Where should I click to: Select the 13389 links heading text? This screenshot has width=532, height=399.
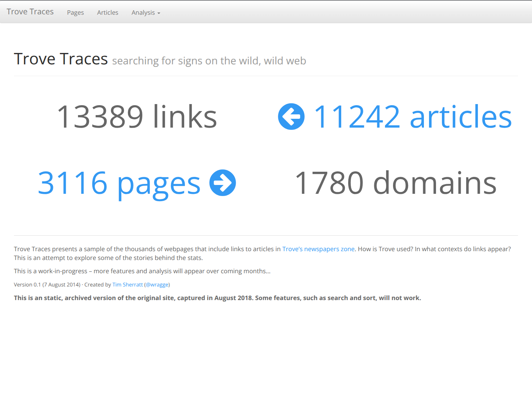coord(137,117)
